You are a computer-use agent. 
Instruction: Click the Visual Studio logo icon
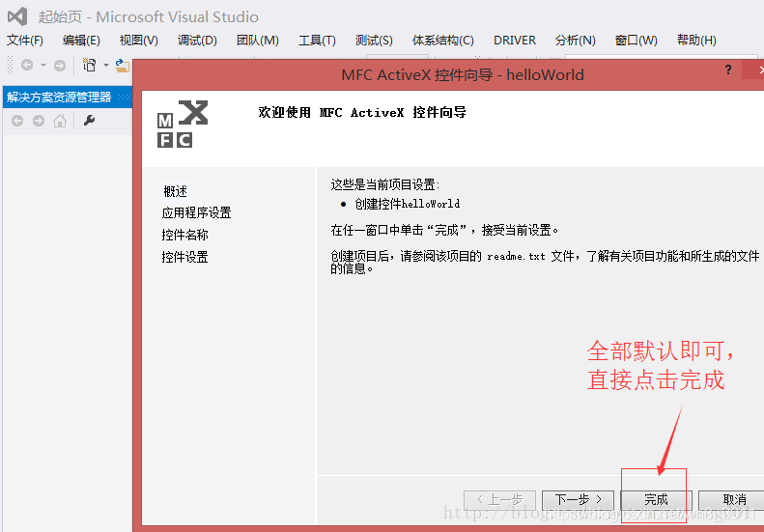coord(17,17)
